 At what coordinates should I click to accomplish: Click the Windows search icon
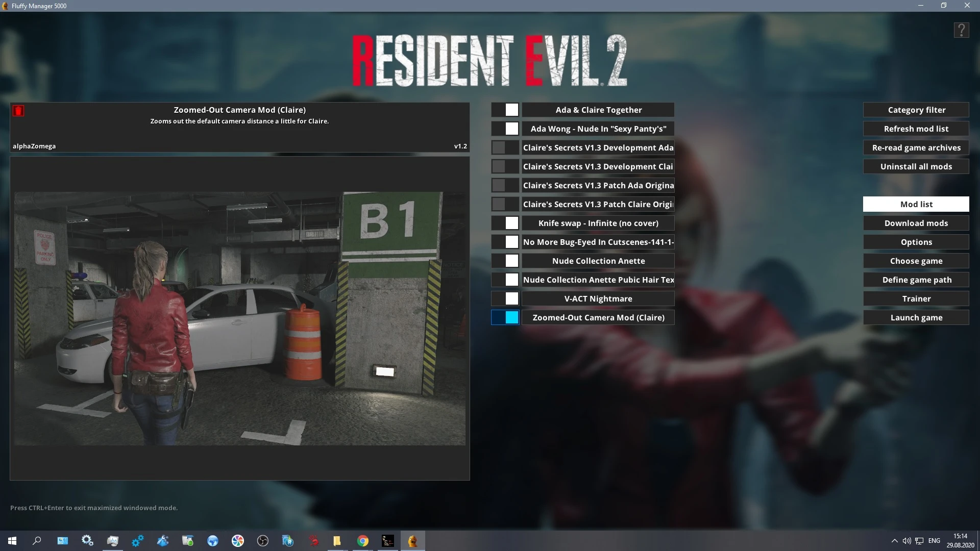coord(36,540)
